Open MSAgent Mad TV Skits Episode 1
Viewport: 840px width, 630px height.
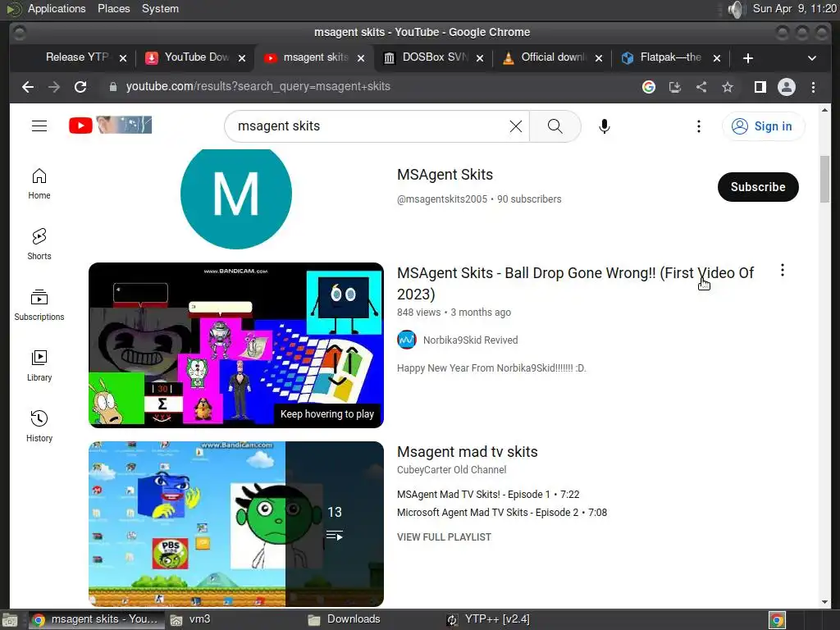pos(488,494)
